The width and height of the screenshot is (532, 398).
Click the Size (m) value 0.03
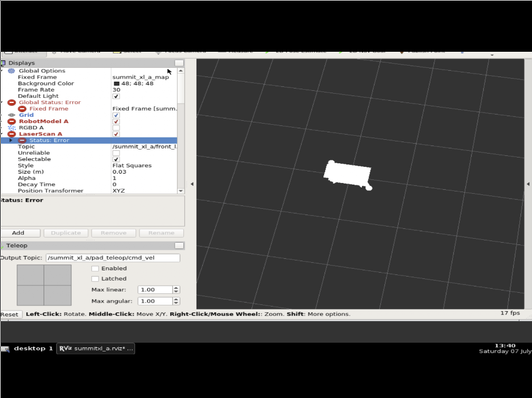click(119, 172)
